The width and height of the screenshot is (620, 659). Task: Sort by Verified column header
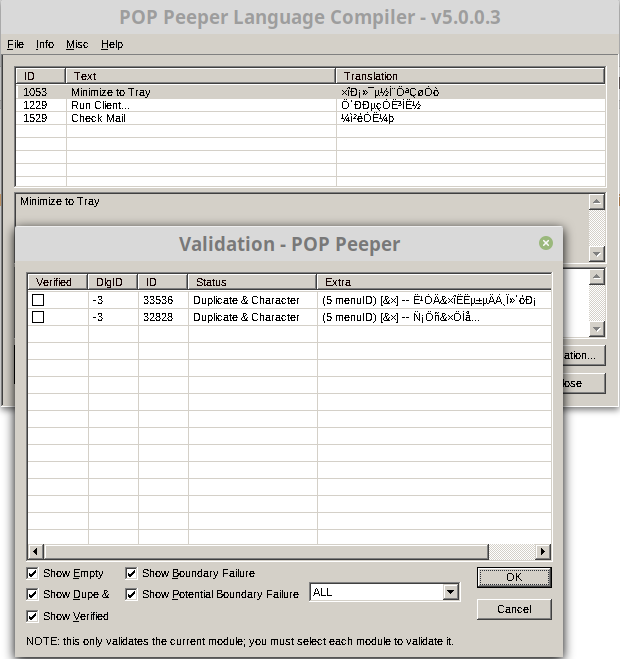58,282
